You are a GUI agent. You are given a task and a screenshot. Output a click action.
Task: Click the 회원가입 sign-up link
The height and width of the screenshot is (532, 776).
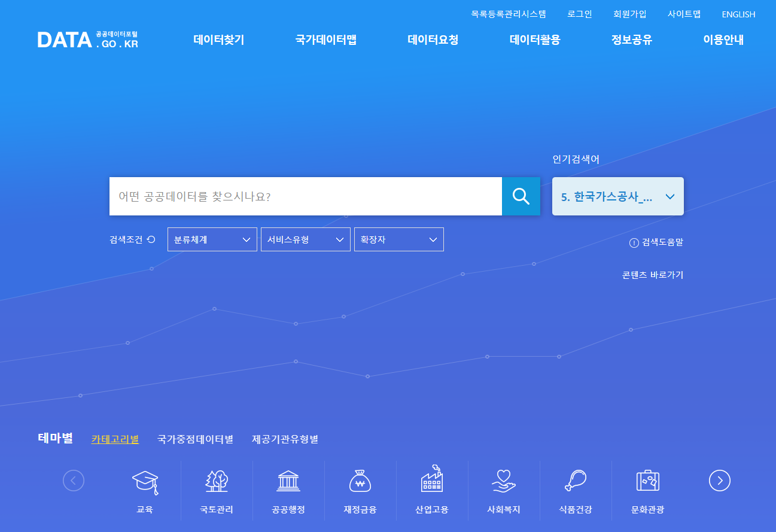tap(630, 14)
